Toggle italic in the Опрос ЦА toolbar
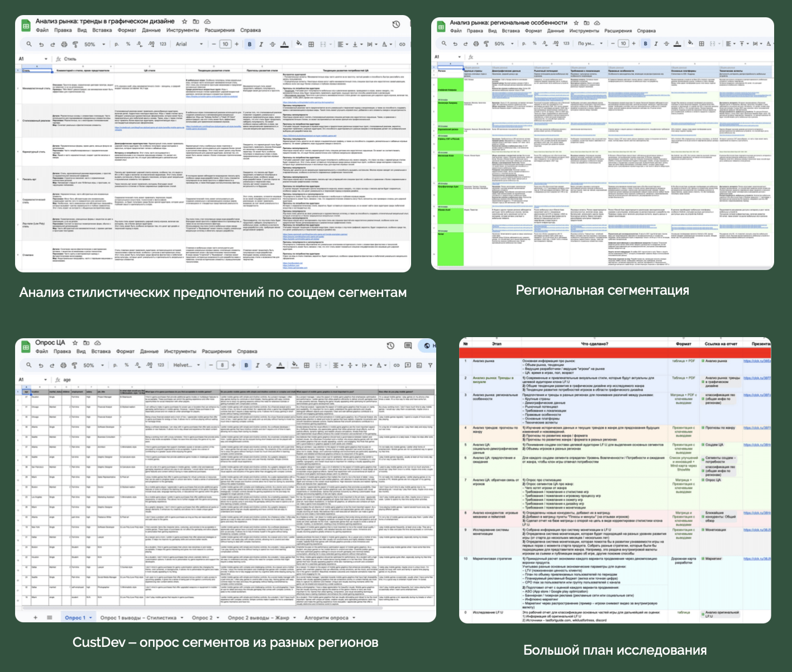The image size is (792, 672). click(x=257, y=365)
